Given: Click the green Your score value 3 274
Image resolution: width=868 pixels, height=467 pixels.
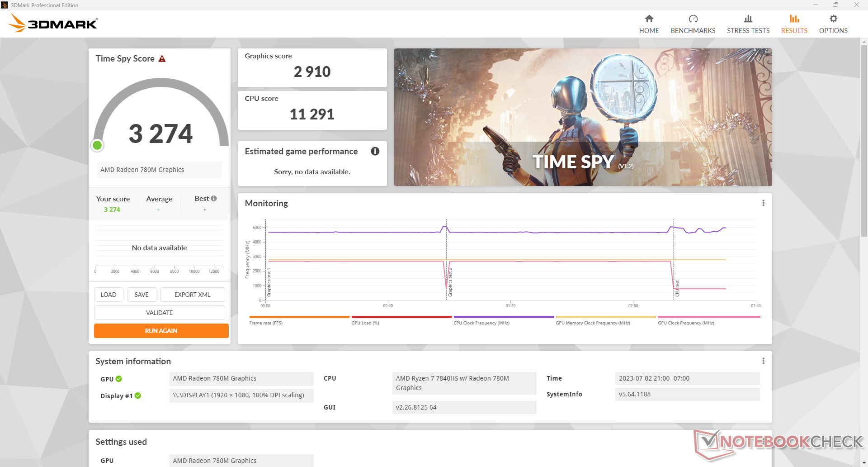Looking at the screenshot, I should tap(112, 210).
